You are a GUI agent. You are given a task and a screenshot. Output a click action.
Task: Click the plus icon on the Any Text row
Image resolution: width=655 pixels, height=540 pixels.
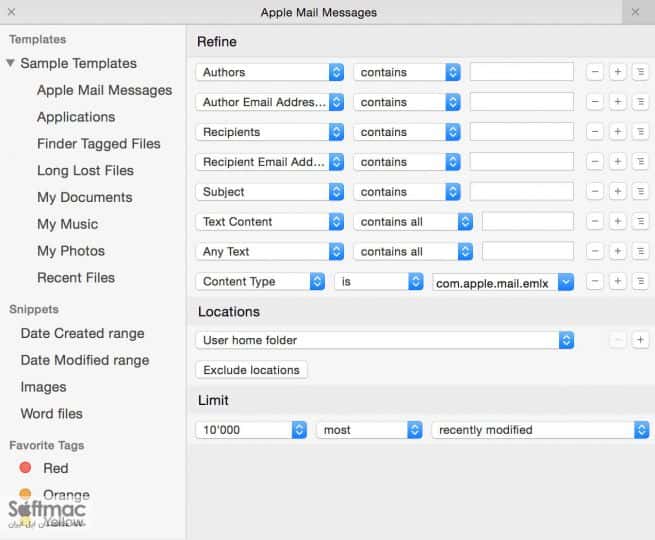point(617,251)
